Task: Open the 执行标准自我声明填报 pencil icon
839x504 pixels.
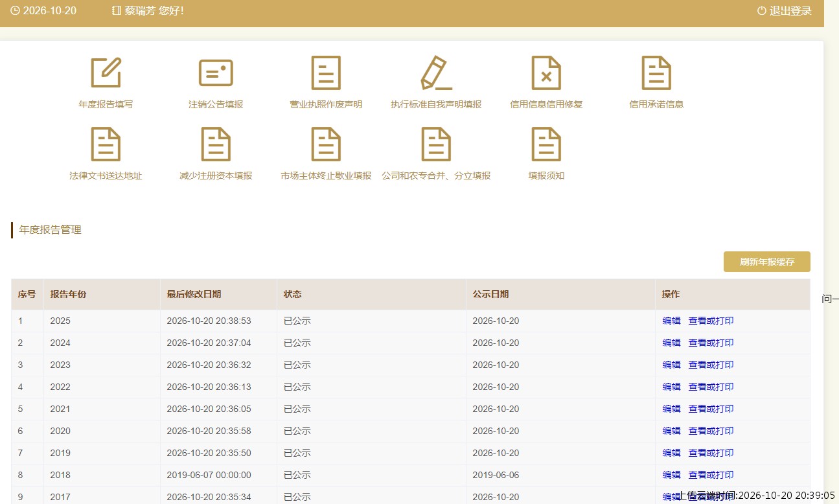Action: (x=436, y=73)
